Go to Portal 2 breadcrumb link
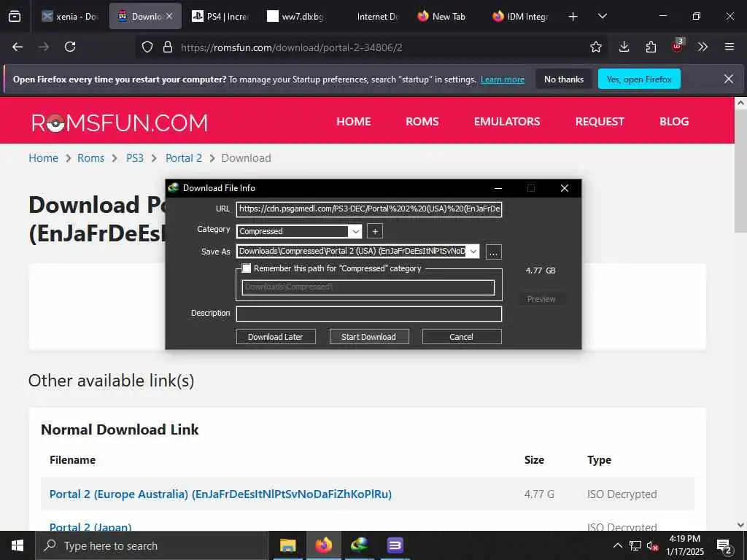747x560 pixels. (184, 158)
